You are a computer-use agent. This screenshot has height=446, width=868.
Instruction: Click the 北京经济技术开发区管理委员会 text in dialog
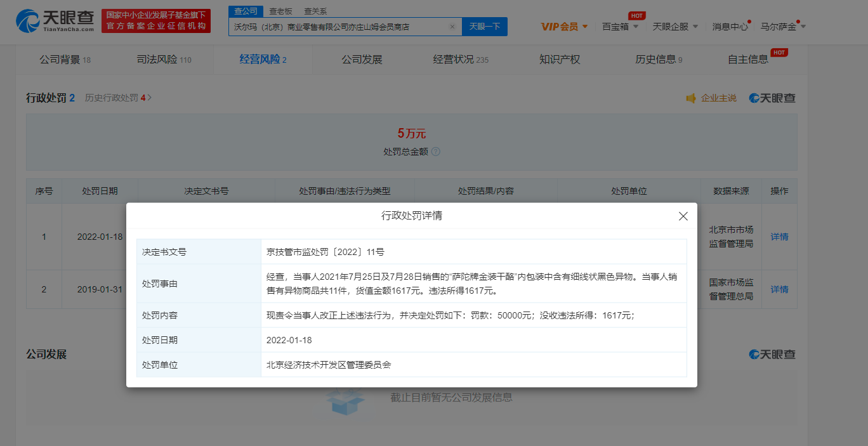329,365
